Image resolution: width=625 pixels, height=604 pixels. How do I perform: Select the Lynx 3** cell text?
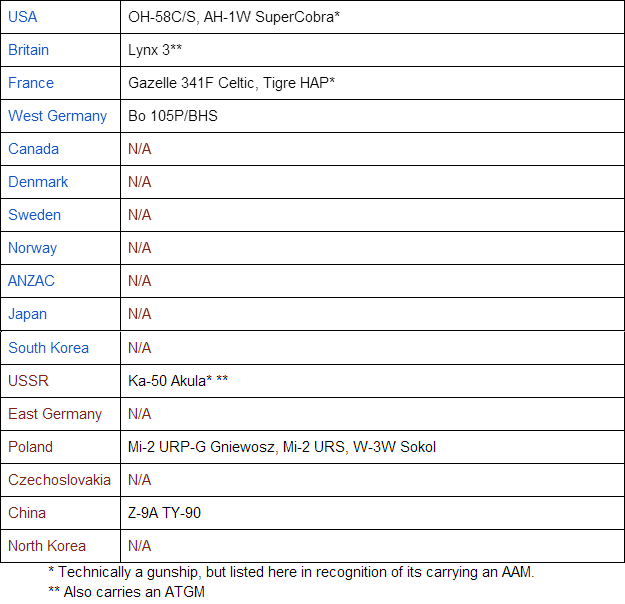tap(155, 50)
